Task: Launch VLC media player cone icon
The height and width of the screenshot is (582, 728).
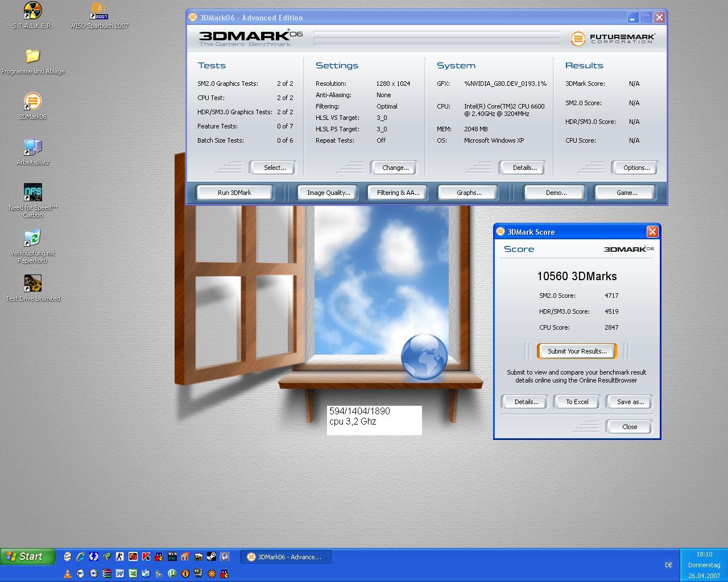Action: pyautogui.click(x=68, y=573)
